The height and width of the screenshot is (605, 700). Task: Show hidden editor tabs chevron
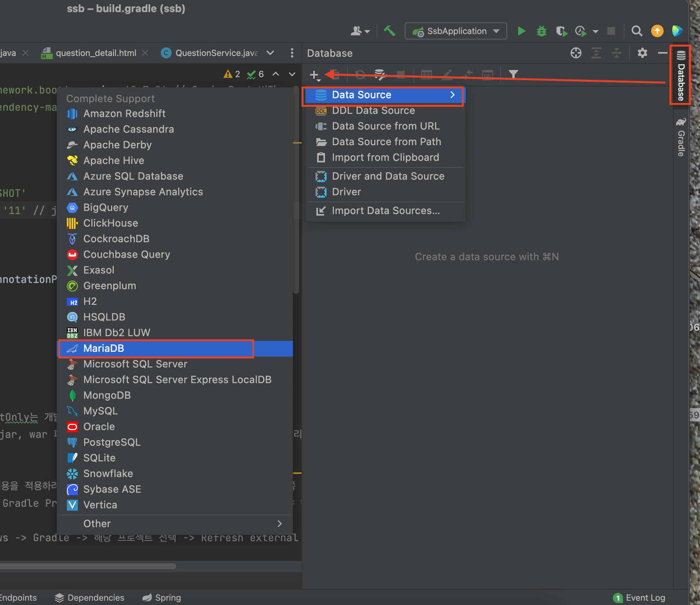click(270, 53)
